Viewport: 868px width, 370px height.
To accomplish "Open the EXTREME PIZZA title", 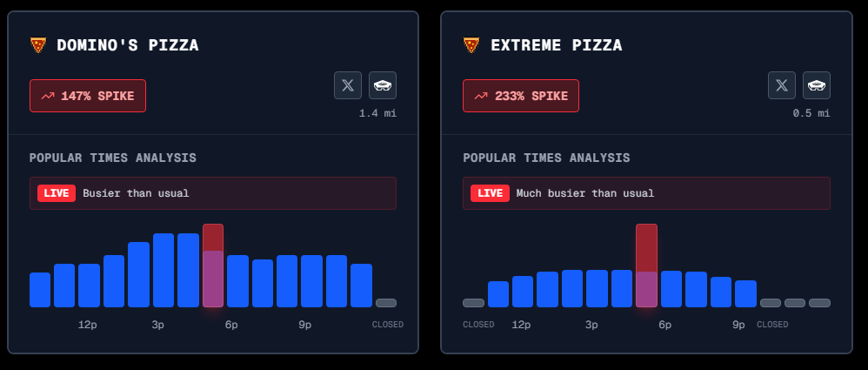I will point(557,45).
